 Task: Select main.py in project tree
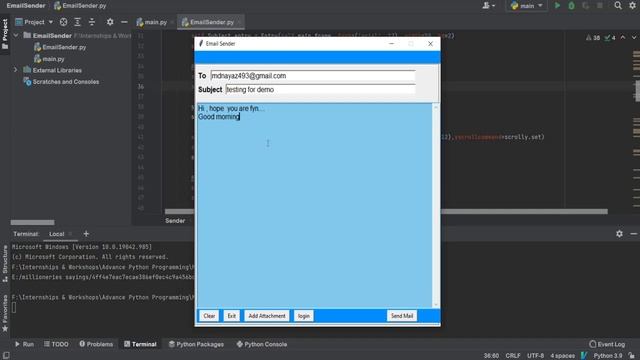49,59
